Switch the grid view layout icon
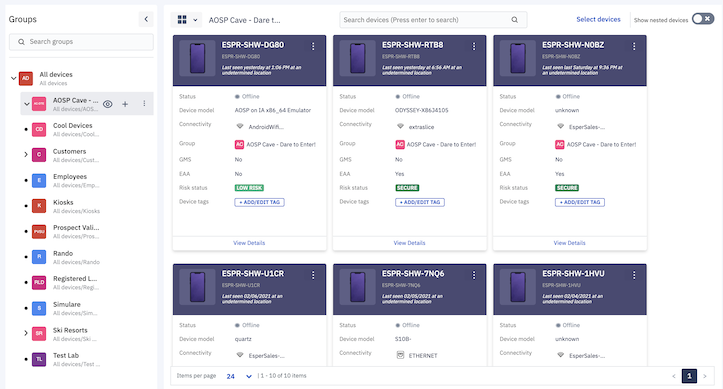The image size is (723, 389). 182,20
